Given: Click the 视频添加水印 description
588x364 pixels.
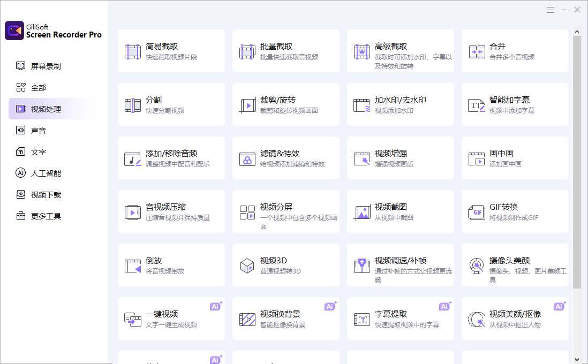Looking at the screenshot, I should click(x=394, y=111).
